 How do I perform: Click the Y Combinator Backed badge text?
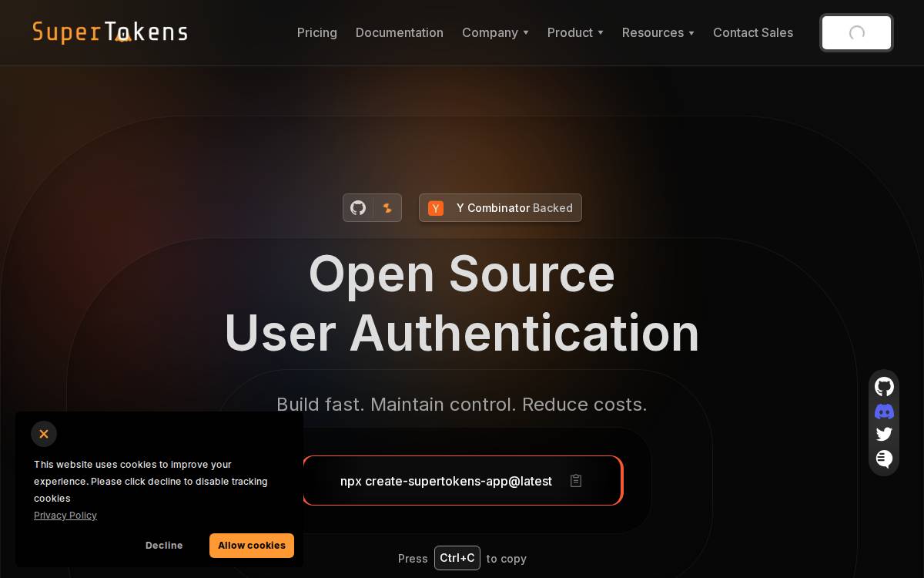(x=514, y=208)
